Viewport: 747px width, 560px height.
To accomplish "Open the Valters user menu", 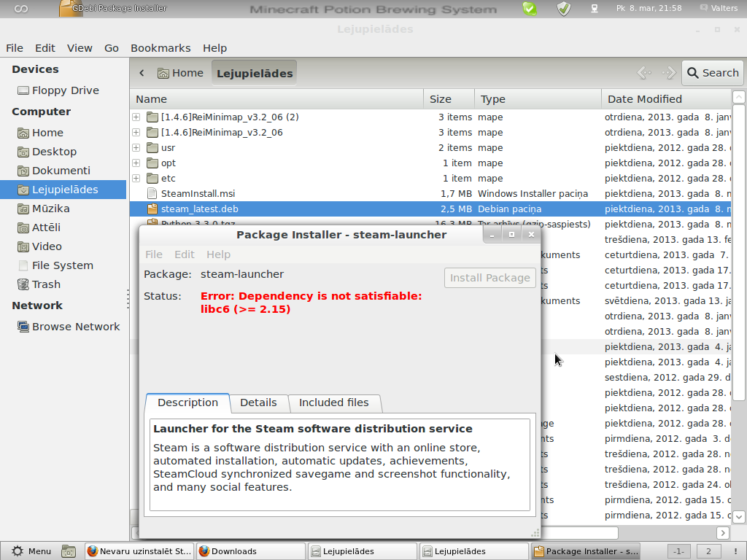I will click(x=719, y=8).
